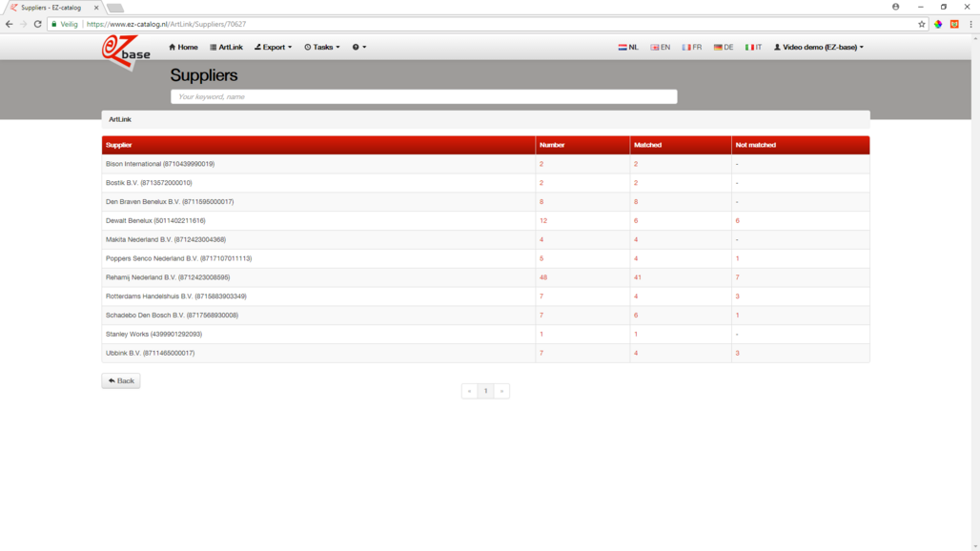Image resolution: width=980 pixels, height=551 pixels.
Task: Open Rehamij Nederland number count 48
Action: pyautogui.click(x=543, y=277)
